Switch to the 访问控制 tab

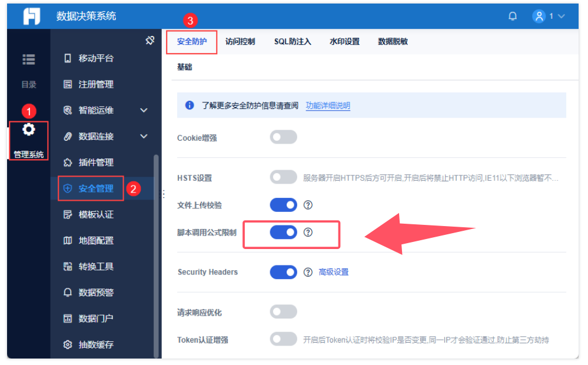click(240, 41)
